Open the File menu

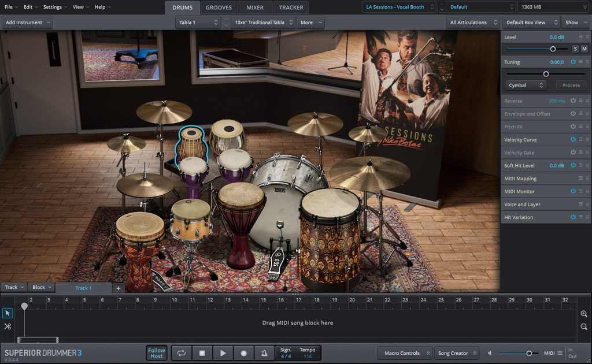tap(10, 7)
